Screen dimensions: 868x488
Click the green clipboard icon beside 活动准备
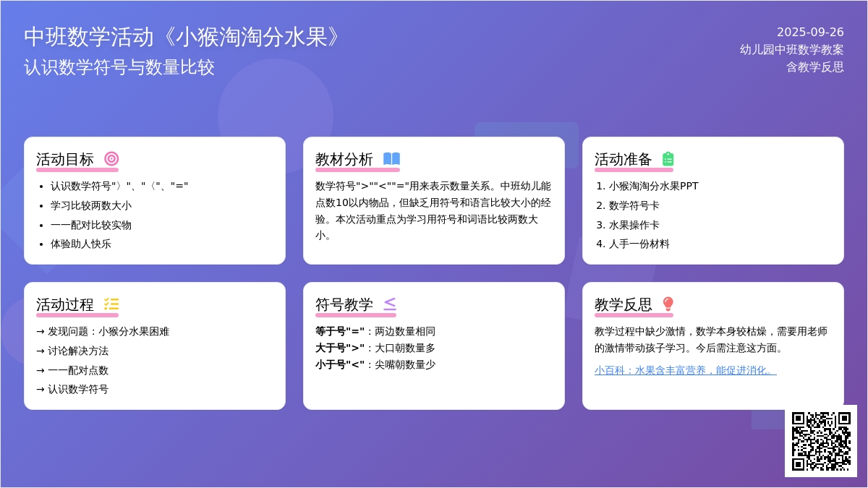point(668,159)
